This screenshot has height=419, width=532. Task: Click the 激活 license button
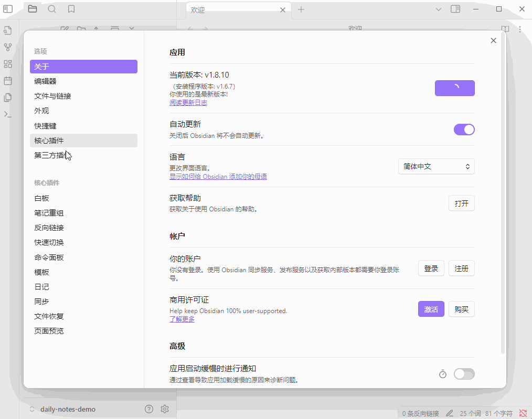click(x=431, y=309)
